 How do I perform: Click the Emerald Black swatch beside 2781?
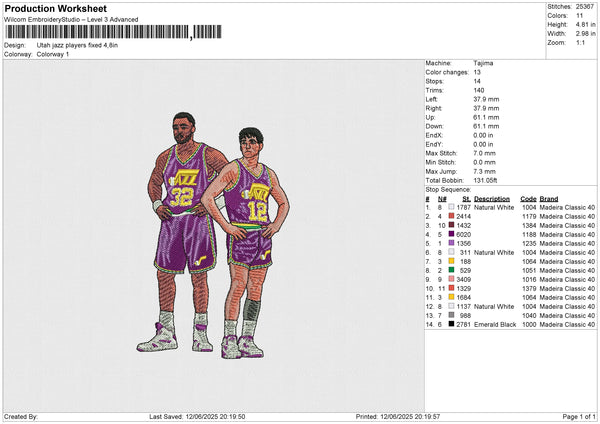click(452, 325)
